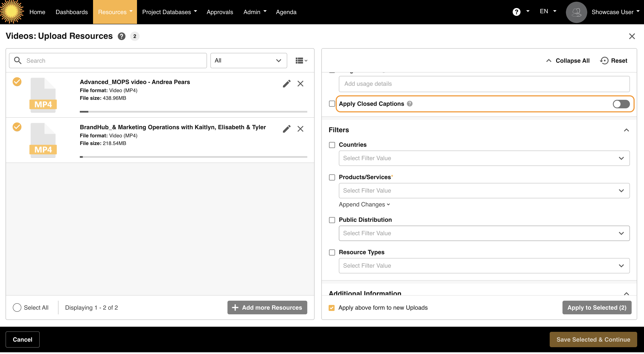Tick the Public Distribution checkbox

[x=332, y=220]
